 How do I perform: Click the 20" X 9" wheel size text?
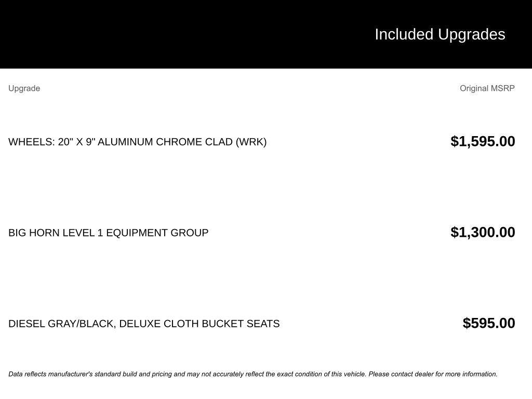[76, 142]
